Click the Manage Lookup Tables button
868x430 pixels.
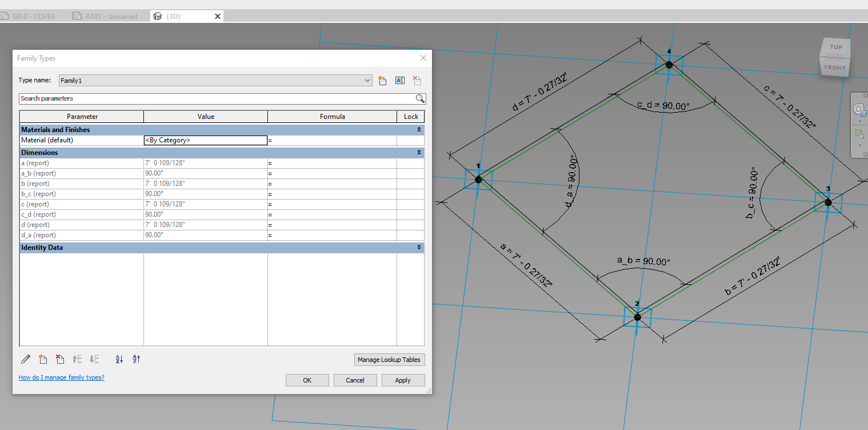tap(389, 359)
